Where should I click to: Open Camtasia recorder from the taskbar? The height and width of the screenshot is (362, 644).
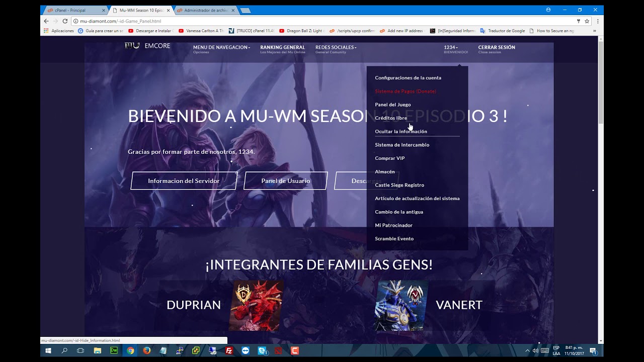click(295, 350)
